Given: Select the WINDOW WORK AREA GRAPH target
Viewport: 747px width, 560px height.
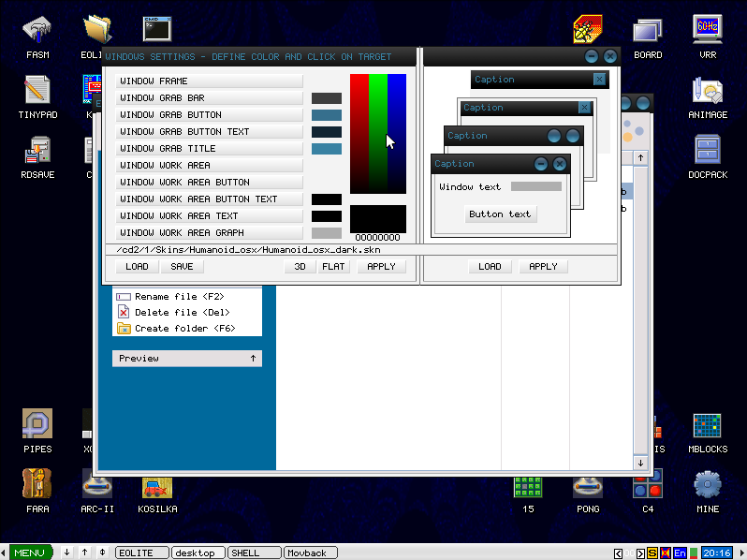Looking at the screenshot, I should pos(209,232).
